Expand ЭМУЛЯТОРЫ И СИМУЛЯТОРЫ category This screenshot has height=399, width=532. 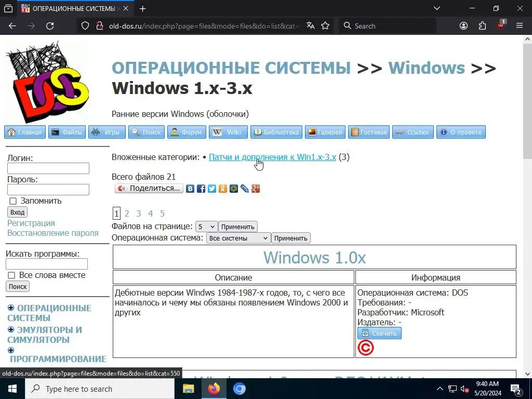tap(11, 329)
